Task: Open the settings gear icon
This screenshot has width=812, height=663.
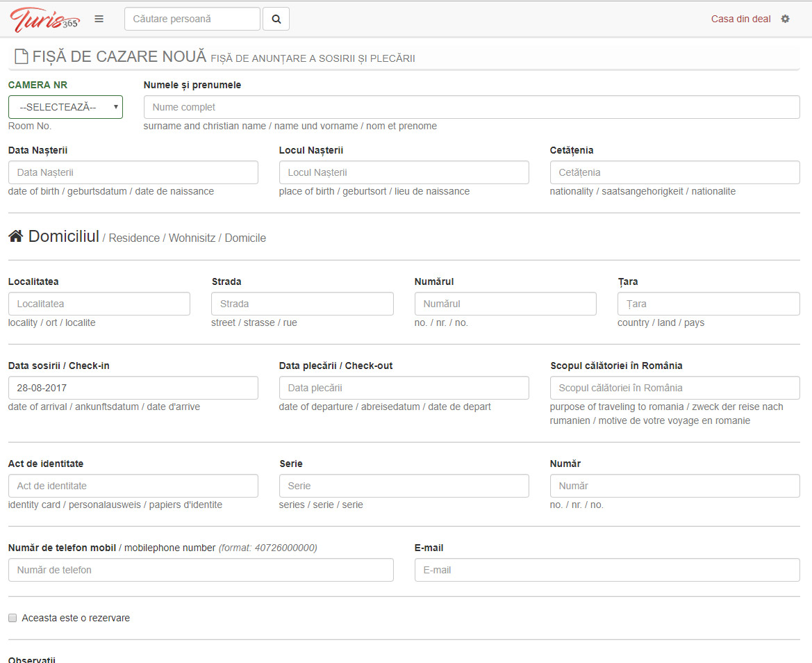Action: point(785,19)
